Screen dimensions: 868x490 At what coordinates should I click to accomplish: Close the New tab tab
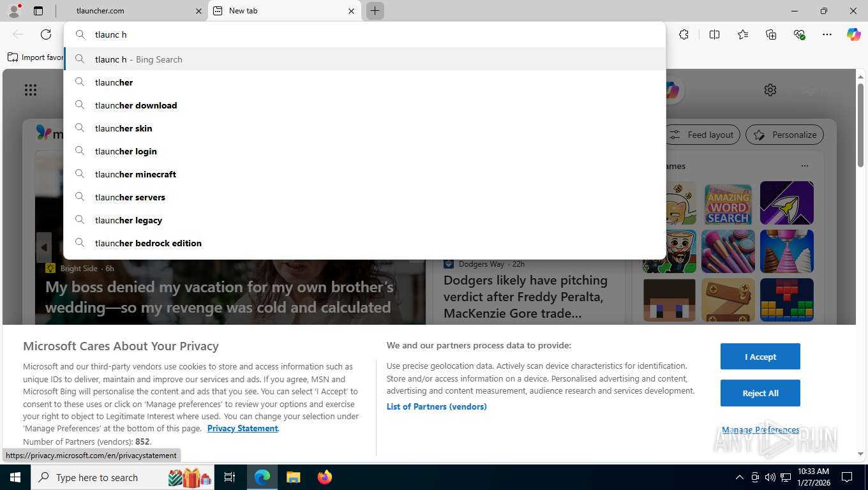pos(351,11)
